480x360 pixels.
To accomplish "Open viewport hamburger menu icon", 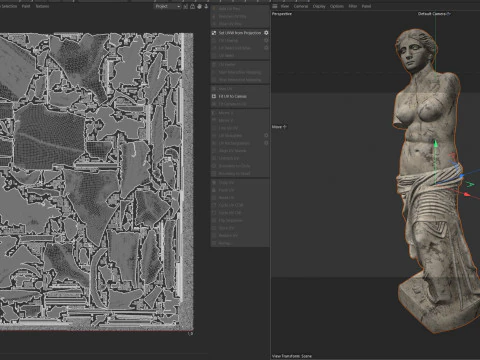I will coord(275,6).
